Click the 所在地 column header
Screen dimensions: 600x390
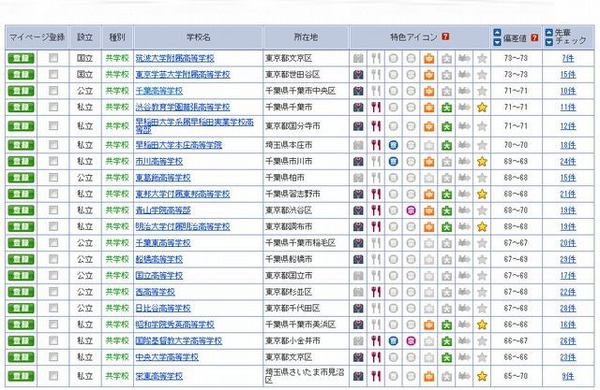(306, 37)
